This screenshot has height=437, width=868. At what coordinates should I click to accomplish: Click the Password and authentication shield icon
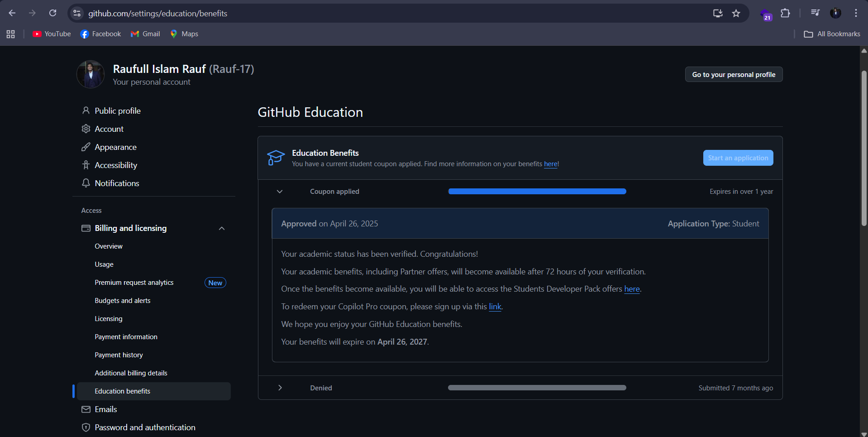point(86,427)
